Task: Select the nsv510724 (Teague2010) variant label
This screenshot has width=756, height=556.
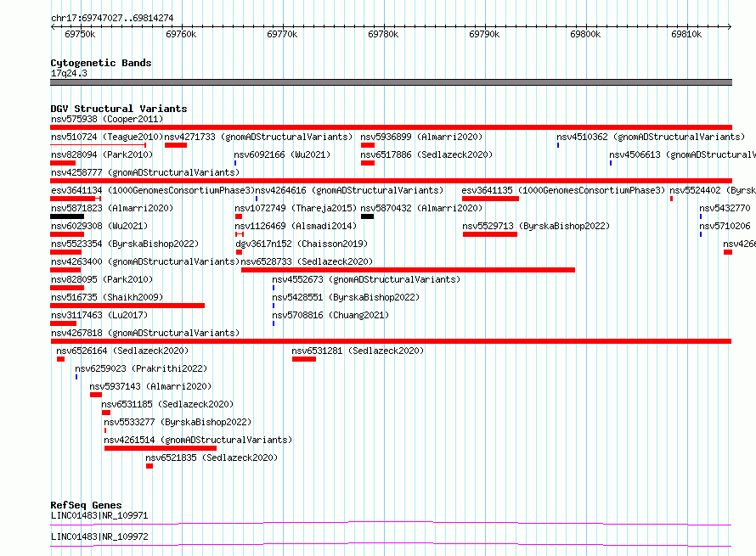Action: [x=107, y=137]
